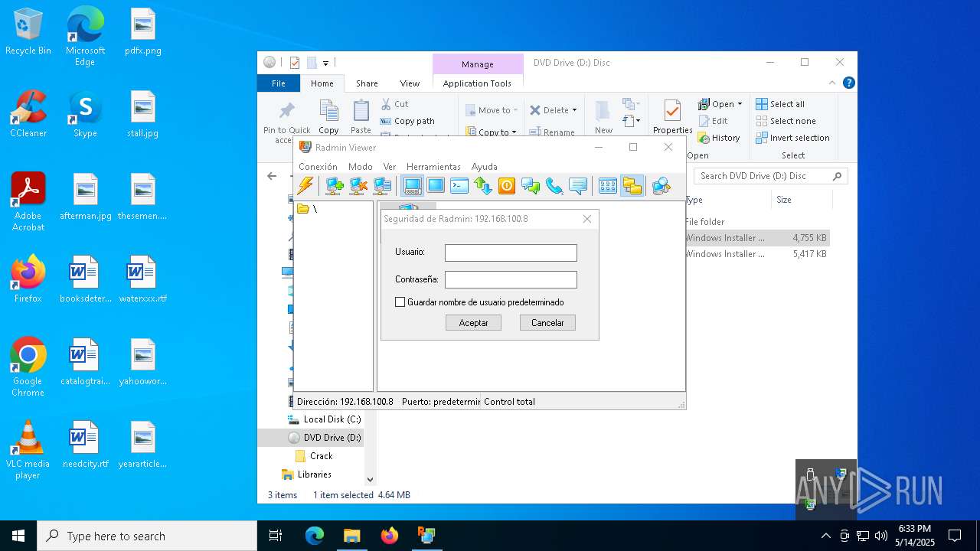Image resolution: width=980 pixels, height=551 pixels.
Task: Switch to the View tab in File Explorer
Action: click(410, 83)
